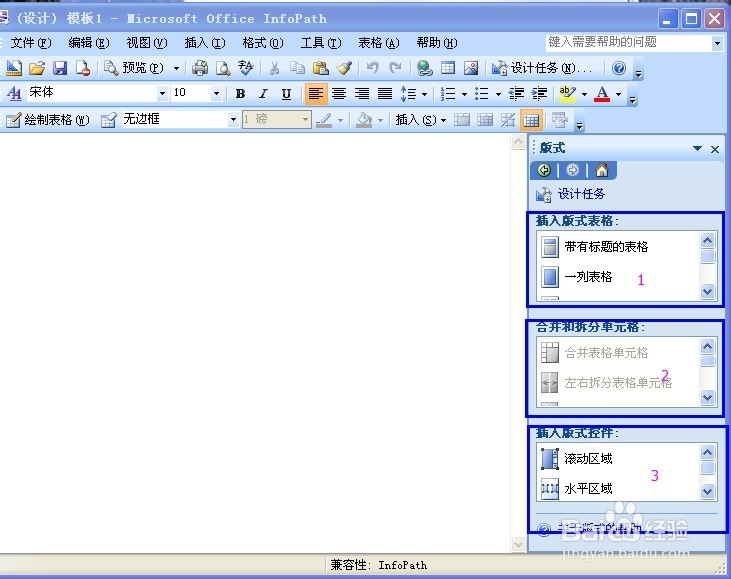Expand the bullets list dropdown arrow
This screenshot has height=579, width=731.
point(498,94)
